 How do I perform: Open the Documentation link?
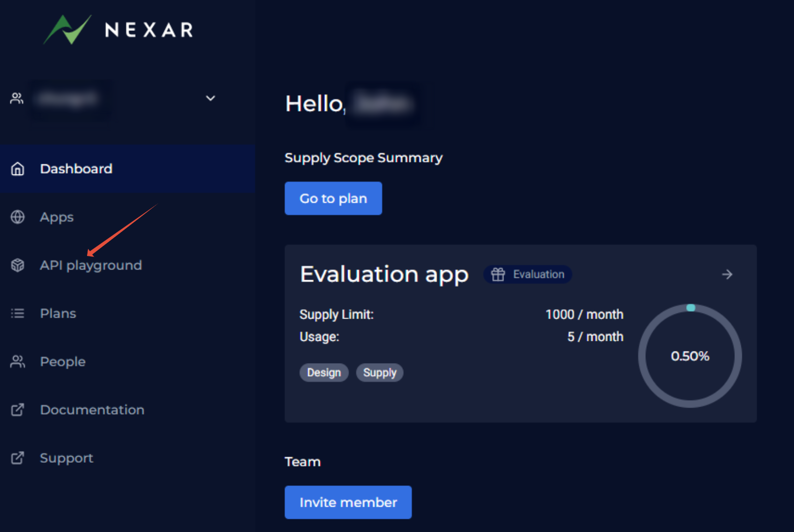(92, 410)
